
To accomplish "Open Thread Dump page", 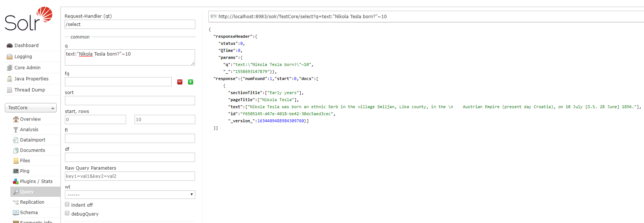I will pos(30,90).
